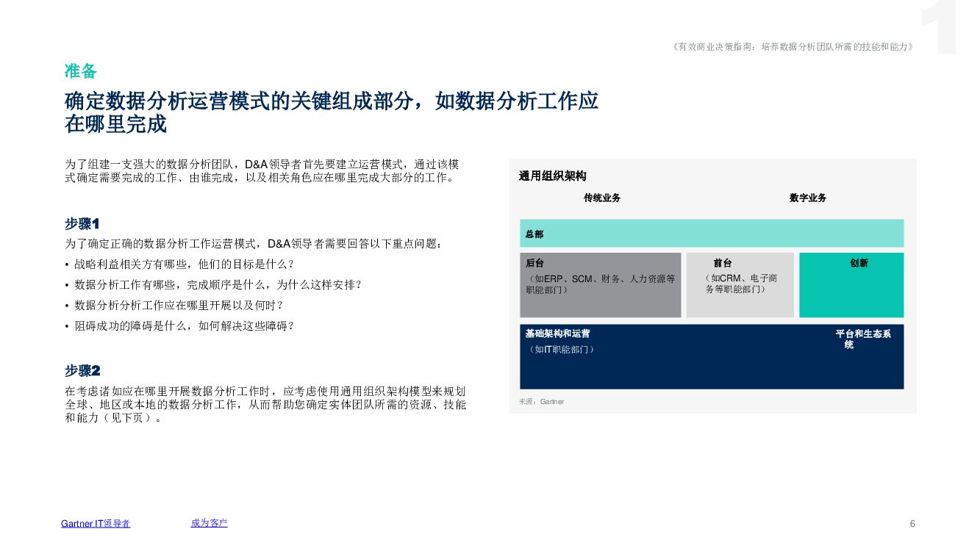Select the 步骤1 heading
The width and height of the screenshot is (980, 551).
point(82,223)
